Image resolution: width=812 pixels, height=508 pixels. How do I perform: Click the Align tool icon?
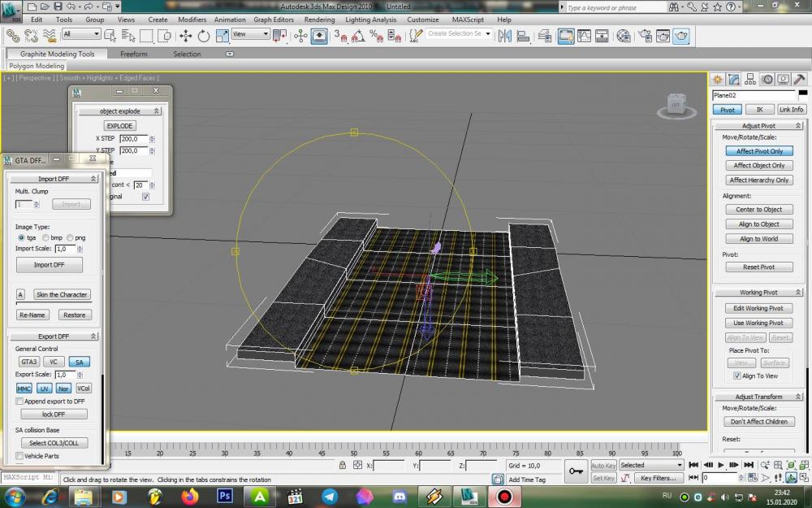[x=523, y=36]
